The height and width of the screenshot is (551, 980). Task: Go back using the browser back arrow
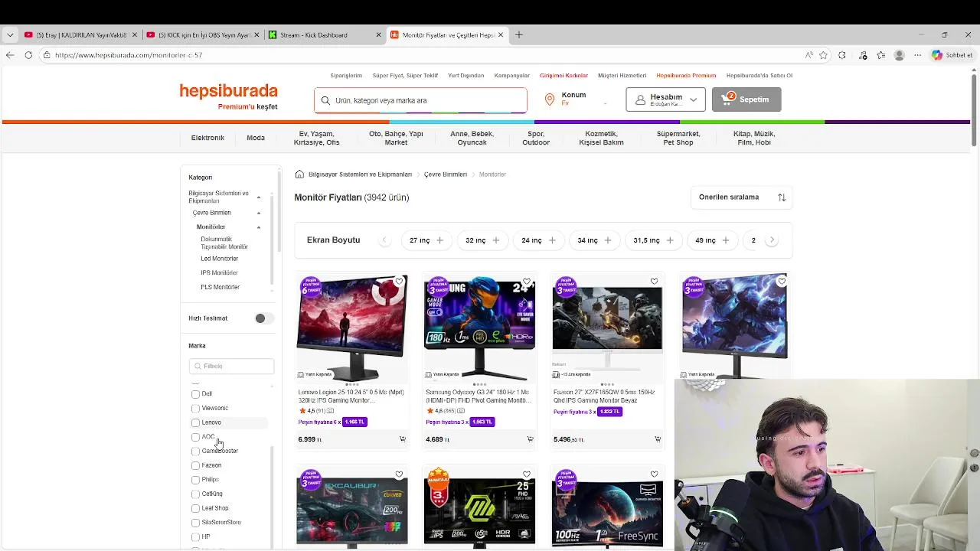point(9,55)
